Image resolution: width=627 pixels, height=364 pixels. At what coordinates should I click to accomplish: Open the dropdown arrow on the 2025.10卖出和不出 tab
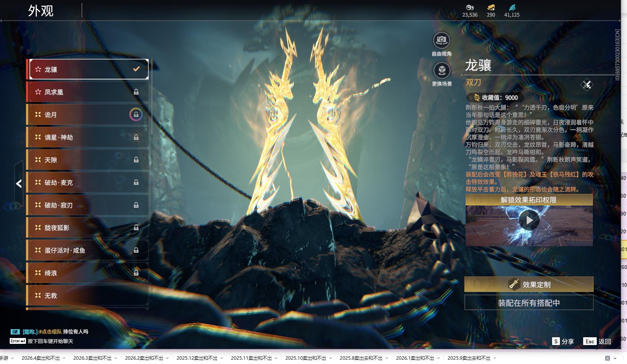tap(331, 358)
